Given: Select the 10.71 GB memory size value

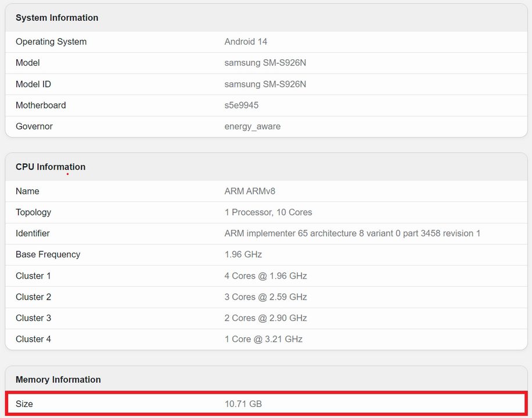Looking at the screenshot, I should tap(243, 403).
